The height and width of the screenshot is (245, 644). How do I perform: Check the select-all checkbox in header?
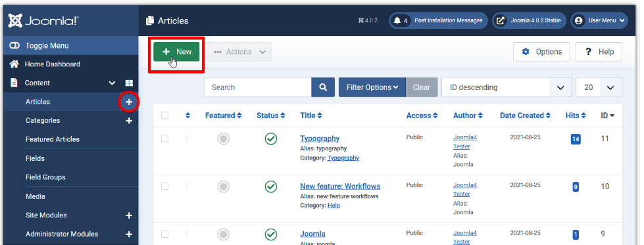pos(164,116)
